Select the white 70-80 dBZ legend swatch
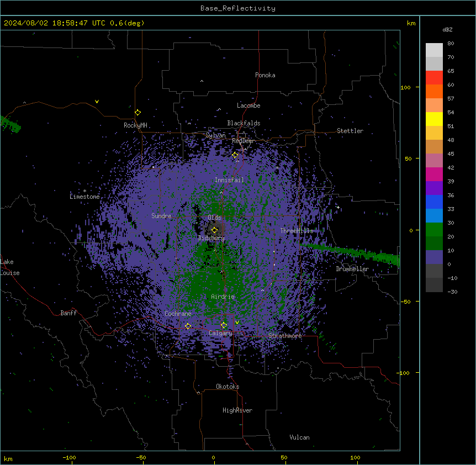Image resolution: width=476 pixels, height=465 pixels. (x=434, y=50)
